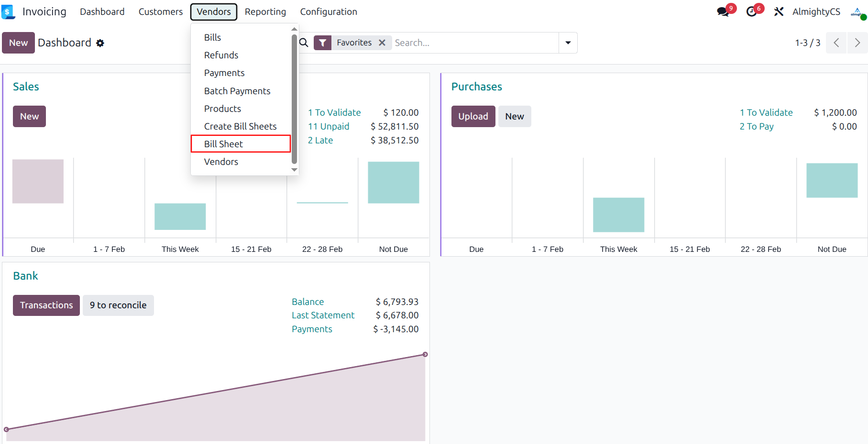Open the user avatar menu
This screenshot has height=444, width=868.
coord(857,12)
